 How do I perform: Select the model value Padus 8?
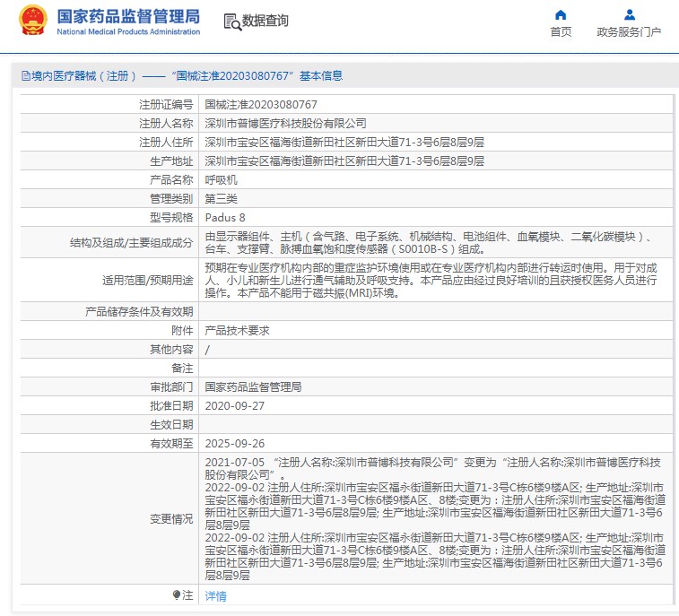[x=225, y=217]
